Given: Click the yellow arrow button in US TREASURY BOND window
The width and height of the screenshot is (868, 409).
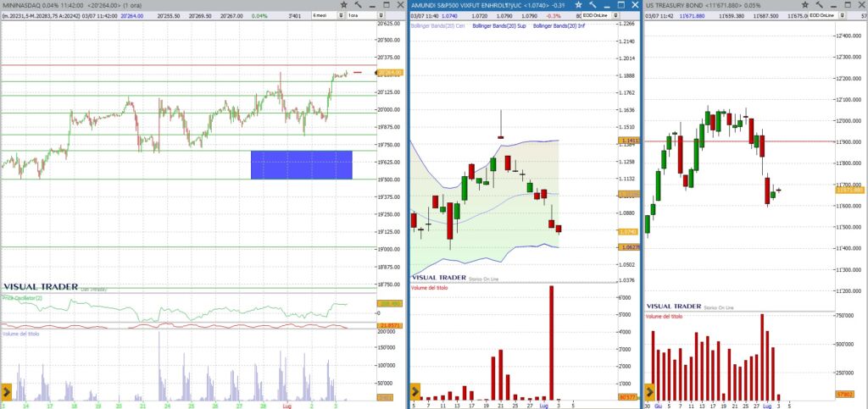Looking at the screenshot, I should pos(650,391).
